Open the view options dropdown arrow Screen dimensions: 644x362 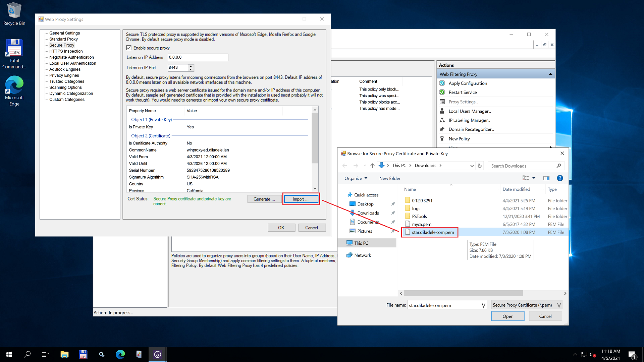coord(534,178)
